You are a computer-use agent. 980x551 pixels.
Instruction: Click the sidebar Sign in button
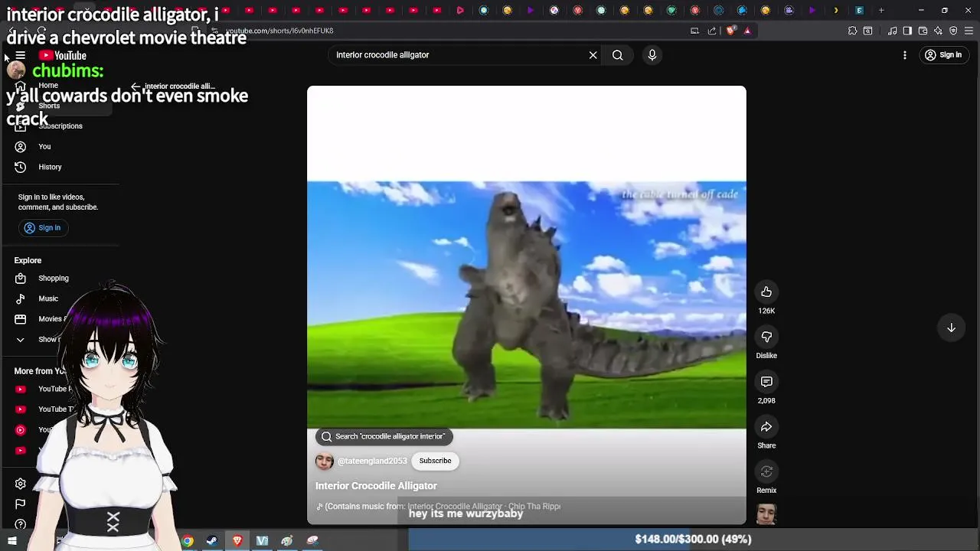pos(42,227)
